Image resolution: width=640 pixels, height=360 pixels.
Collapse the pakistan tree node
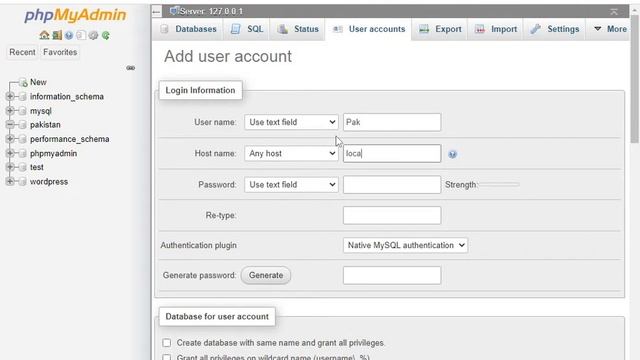pyautogui.click(x=10, y=125)
